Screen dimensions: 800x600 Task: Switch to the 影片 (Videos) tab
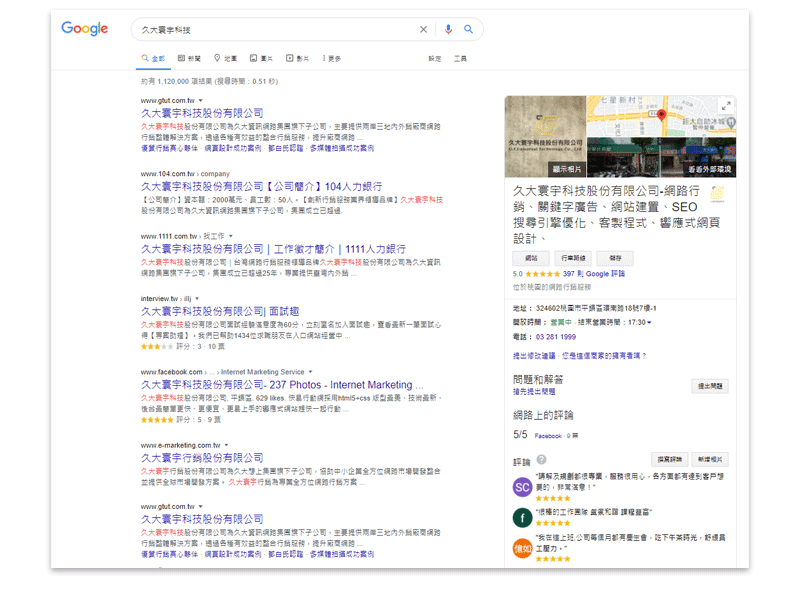(297, 59)
